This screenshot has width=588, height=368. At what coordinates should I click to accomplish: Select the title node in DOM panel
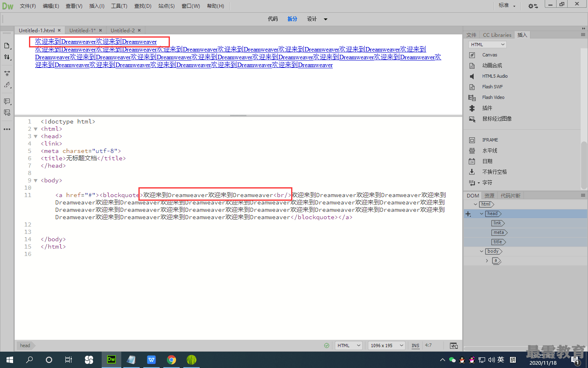498,242
